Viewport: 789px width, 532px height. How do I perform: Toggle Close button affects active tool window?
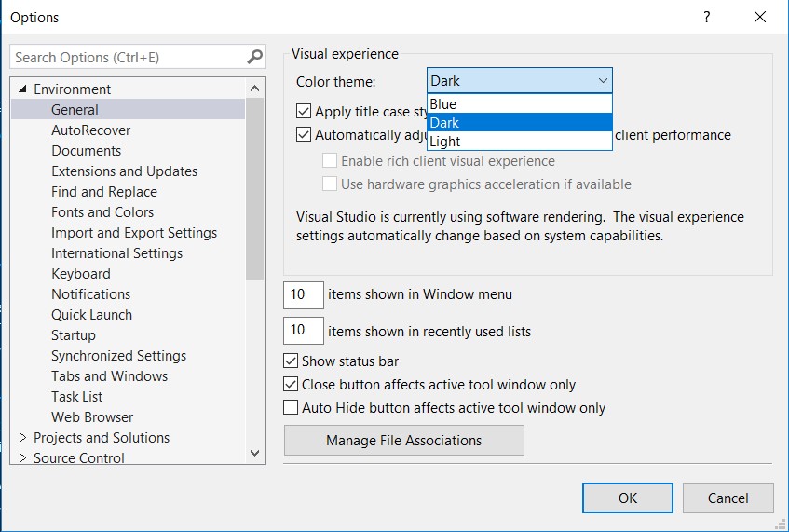click(x=291, y=384)
